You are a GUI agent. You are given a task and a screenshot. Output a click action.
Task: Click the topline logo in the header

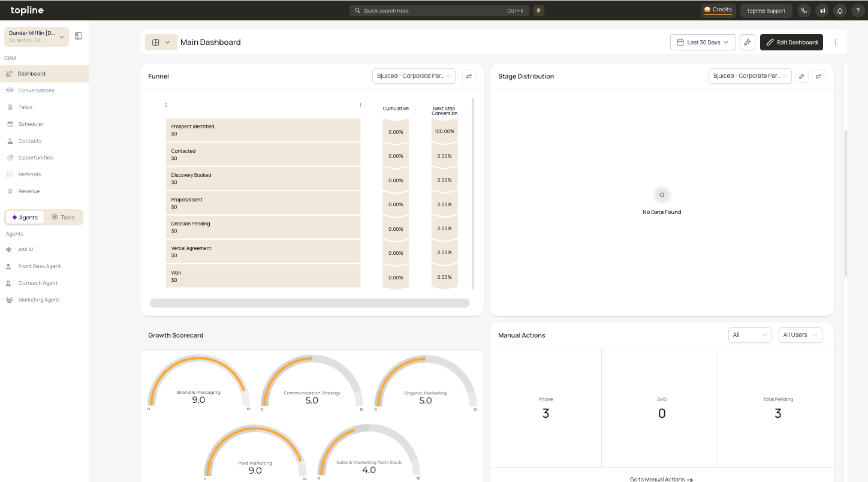[x=27, y=10]
